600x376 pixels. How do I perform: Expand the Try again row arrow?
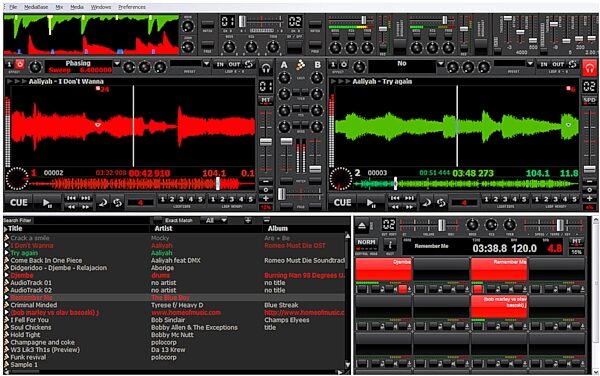[x=6, y=253]
